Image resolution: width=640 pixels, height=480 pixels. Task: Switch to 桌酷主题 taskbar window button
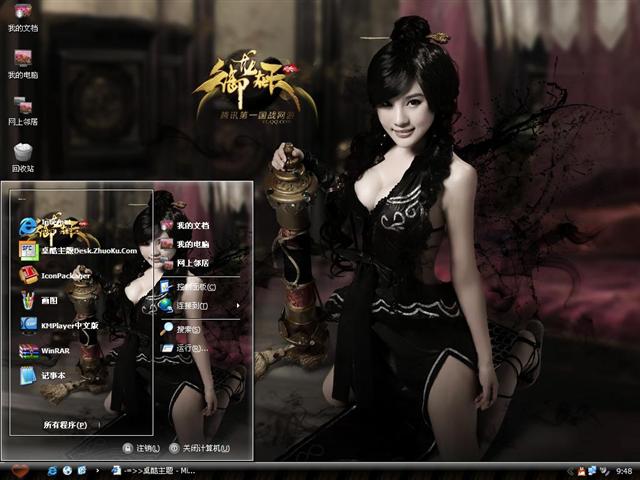[153, 471]
